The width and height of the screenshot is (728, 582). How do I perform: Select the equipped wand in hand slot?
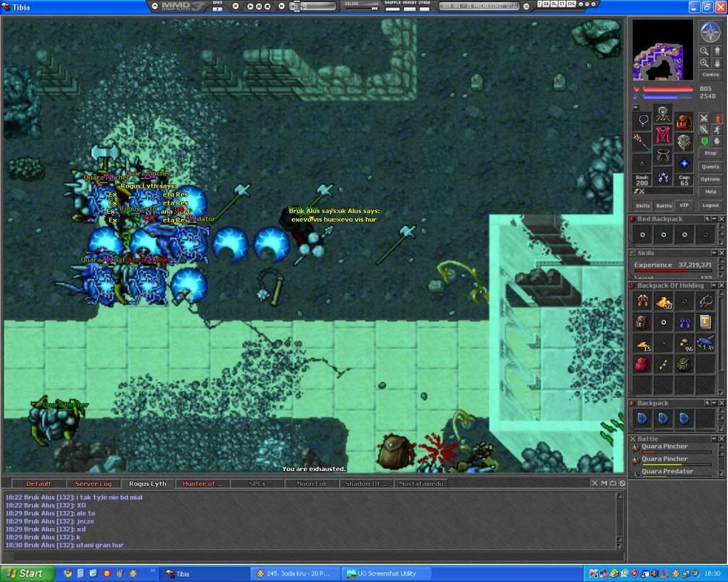(x=643, y=143)
